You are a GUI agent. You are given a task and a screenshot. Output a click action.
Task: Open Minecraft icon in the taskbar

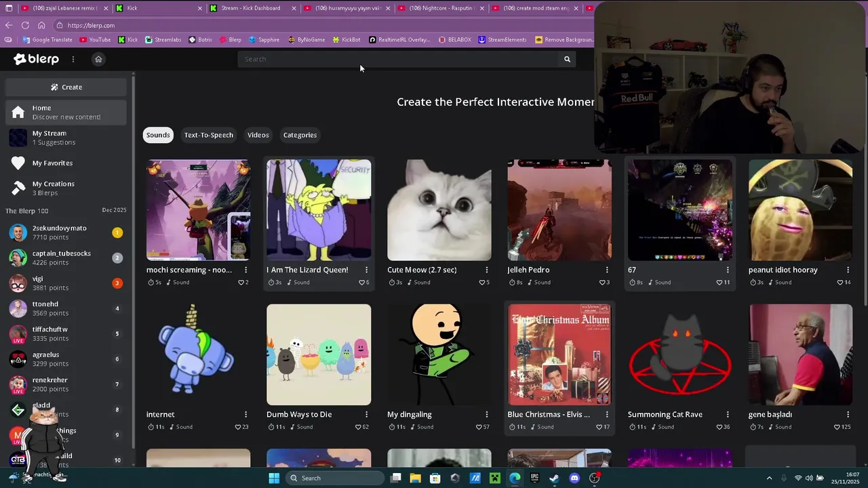click(x=495, y=478)
